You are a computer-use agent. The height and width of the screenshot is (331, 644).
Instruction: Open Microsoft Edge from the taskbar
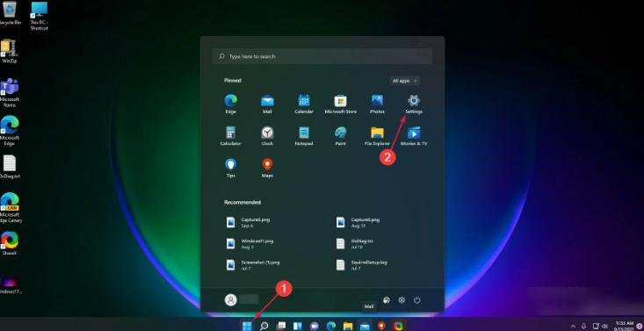click(331, 326)
